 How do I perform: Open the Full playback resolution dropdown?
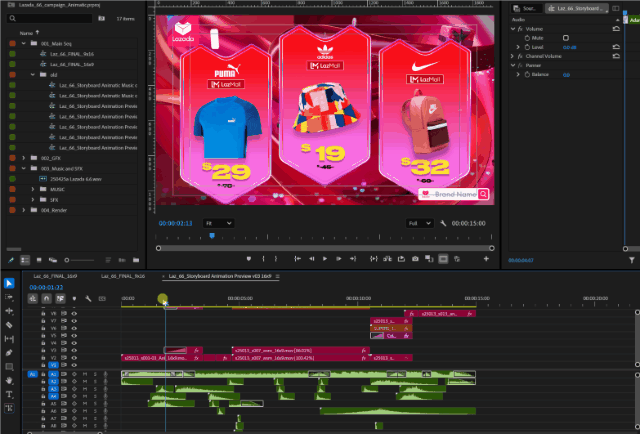(419, 223)
